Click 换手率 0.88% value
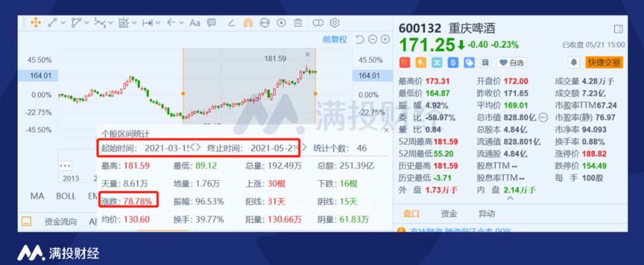 click(x=593, y=141)
